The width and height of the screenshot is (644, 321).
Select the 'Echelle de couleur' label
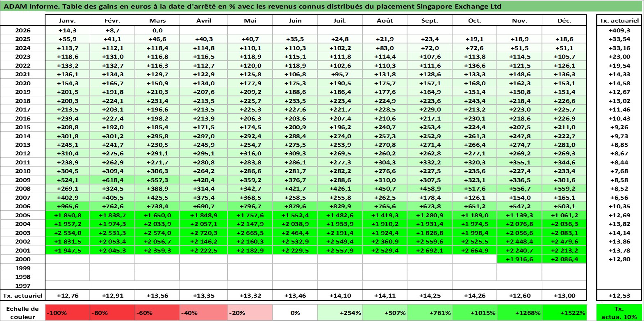pos(23,312)
